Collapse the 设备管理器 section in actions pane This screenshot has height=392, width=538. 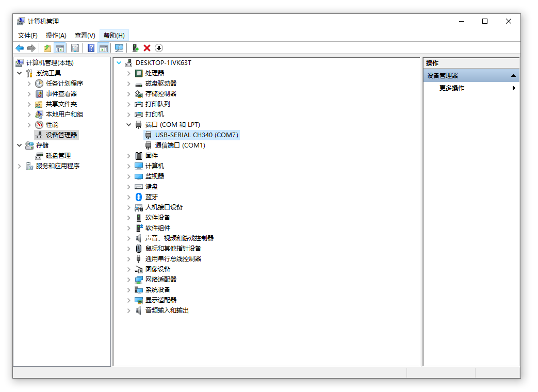point(513,76)
